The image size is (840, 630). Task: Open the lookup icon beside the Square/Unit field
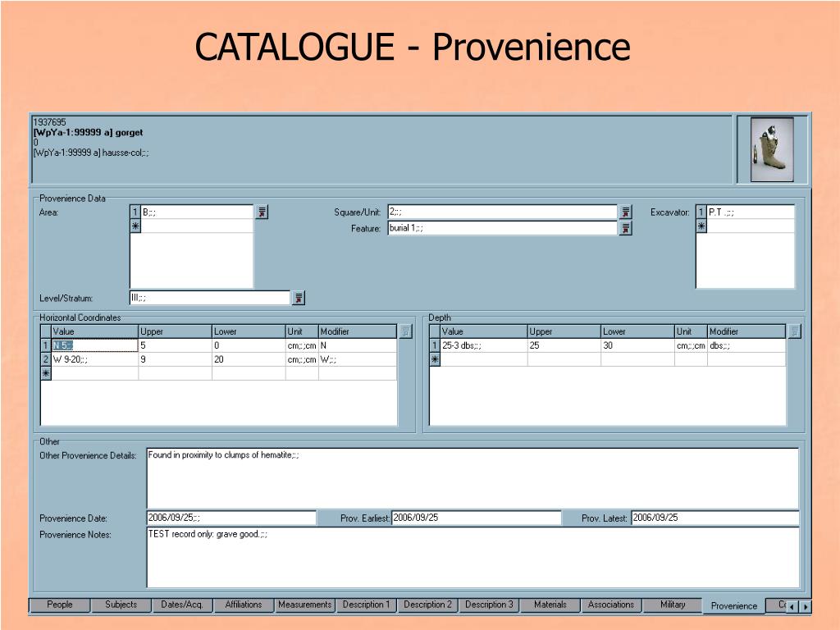tap(625, 212)
